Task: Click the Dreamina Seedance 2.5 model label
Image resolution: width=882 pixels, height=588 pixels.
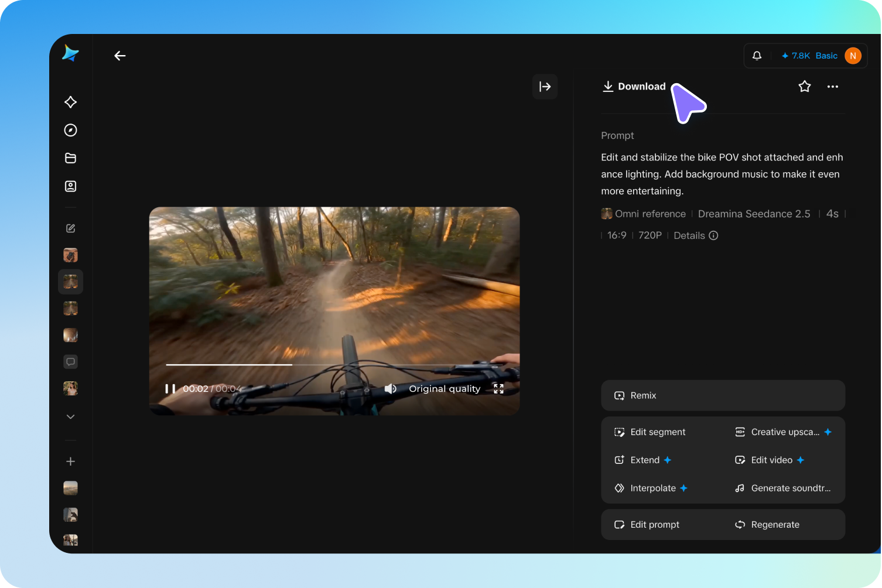Action: (754, 214)
